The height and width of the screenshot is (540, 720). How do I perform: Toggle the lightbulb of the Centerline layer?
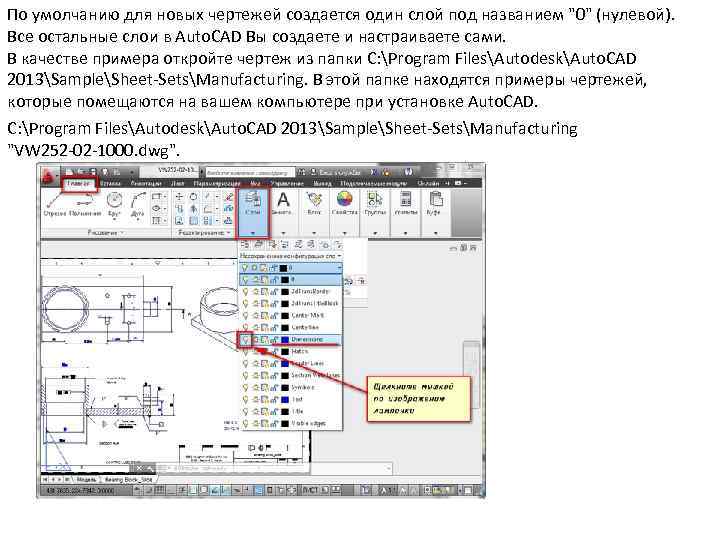[x=246, y=327]
